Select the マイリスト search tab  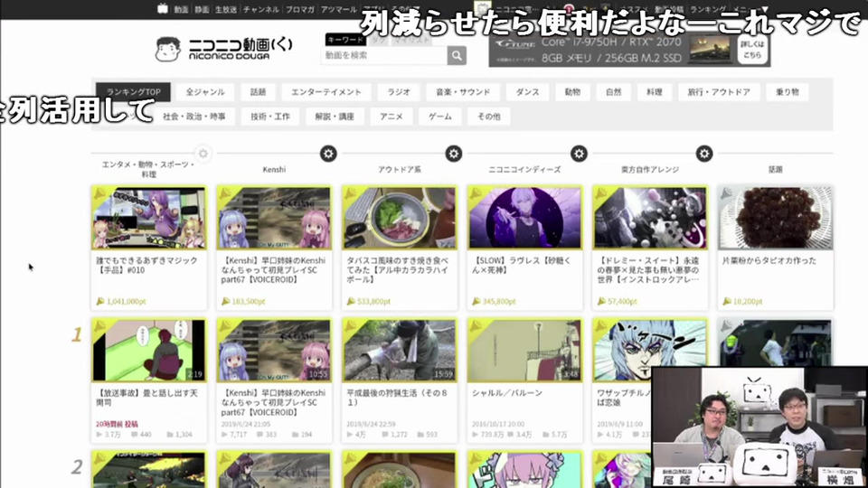(411, 40)
